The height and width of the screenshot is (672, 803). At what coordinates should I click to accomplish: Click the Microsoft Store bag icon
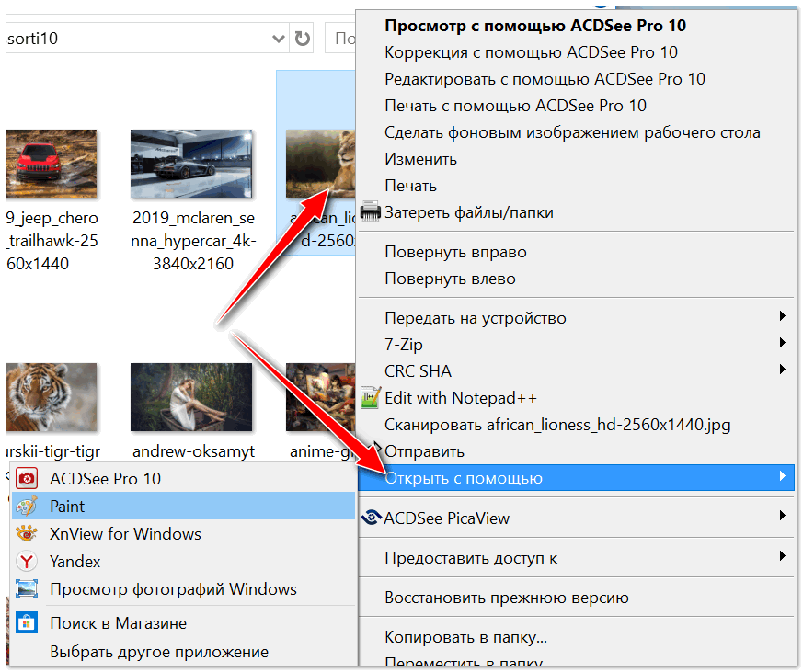point(26,623)
